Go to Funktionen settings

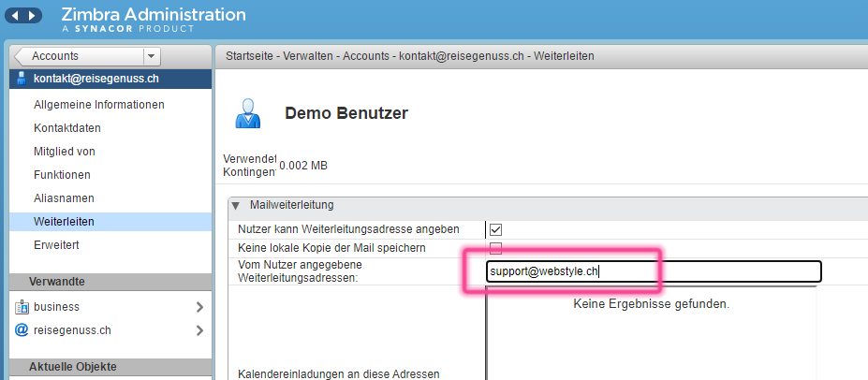62,174
